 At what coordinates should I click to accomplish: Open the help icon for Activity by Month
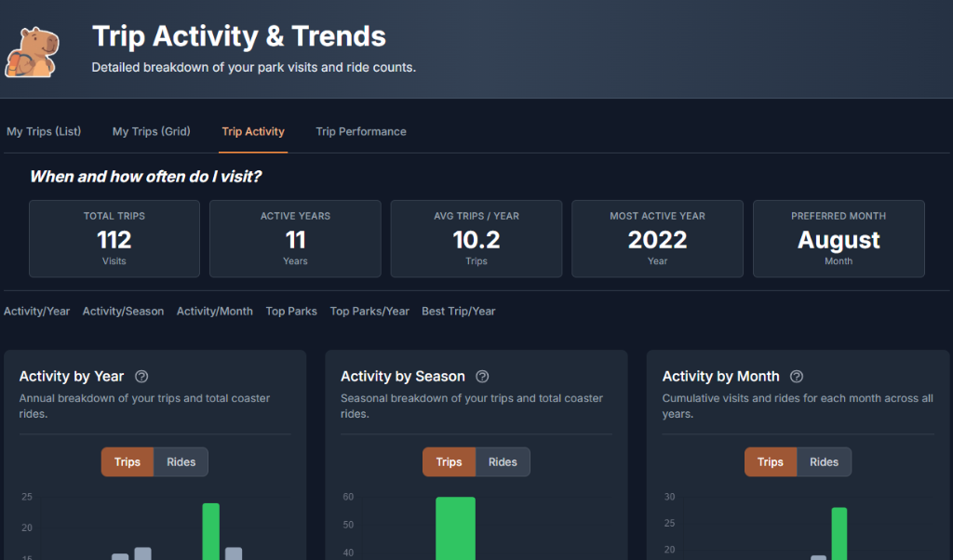[x=798, y=377]
